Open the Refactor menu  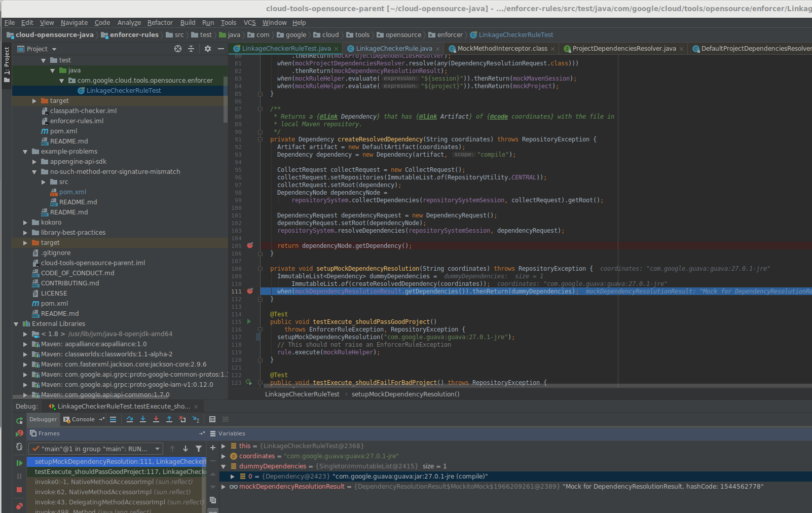point(160,22)
